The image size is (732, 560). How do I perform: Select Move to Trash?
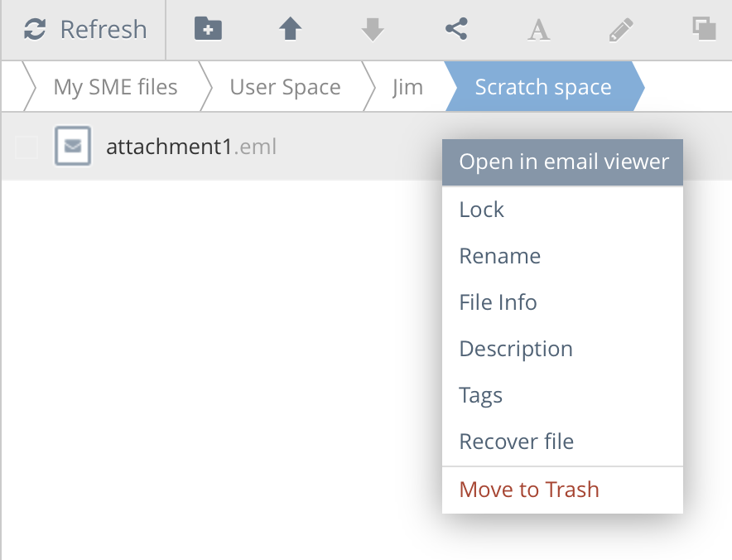click(562, 490)
